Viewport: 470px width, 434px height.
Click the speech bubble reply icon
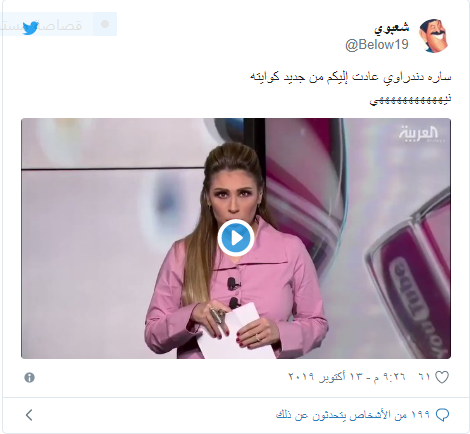coord(442,415)
